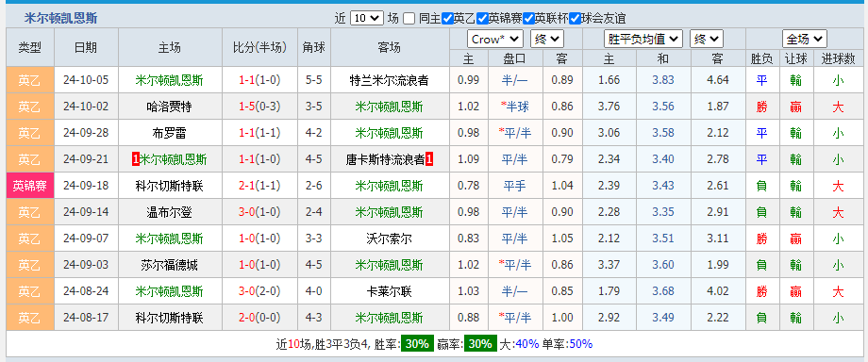Click the handicap 半/一 in 24-08-24 row
This screenshot has width=868, height=362.
tap(514, 291)
